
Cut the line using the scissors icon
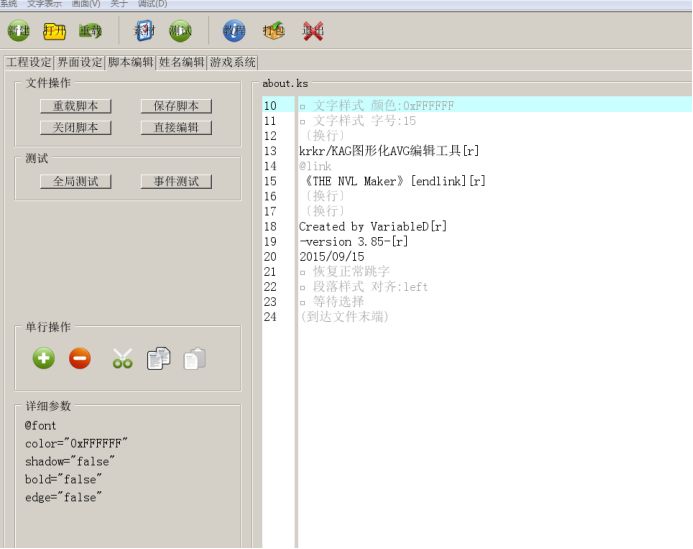click(122, 358)
